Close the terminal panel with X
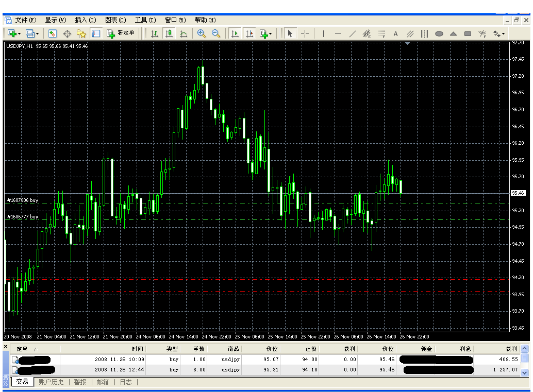The image size is (533, 392). 6,347
